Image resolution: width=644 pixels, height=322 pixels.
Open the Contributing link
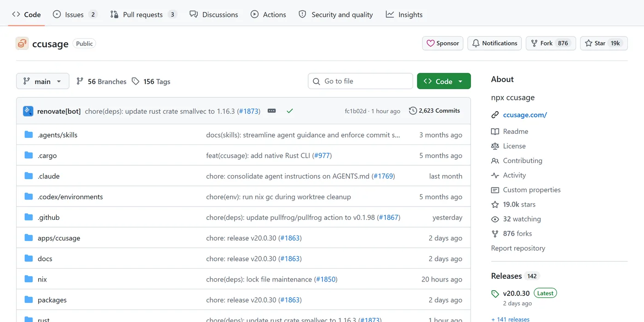(517, 161)
